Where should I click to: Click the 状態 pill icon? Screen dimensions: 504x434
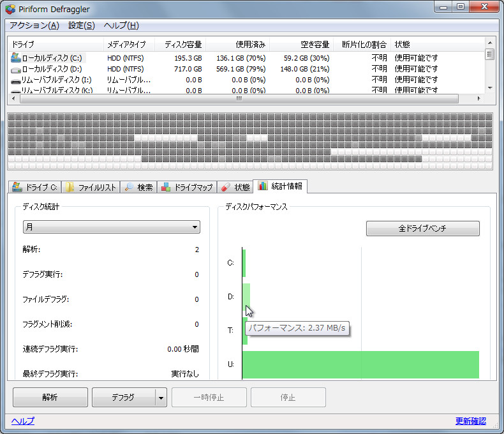(x=226, y=187)
